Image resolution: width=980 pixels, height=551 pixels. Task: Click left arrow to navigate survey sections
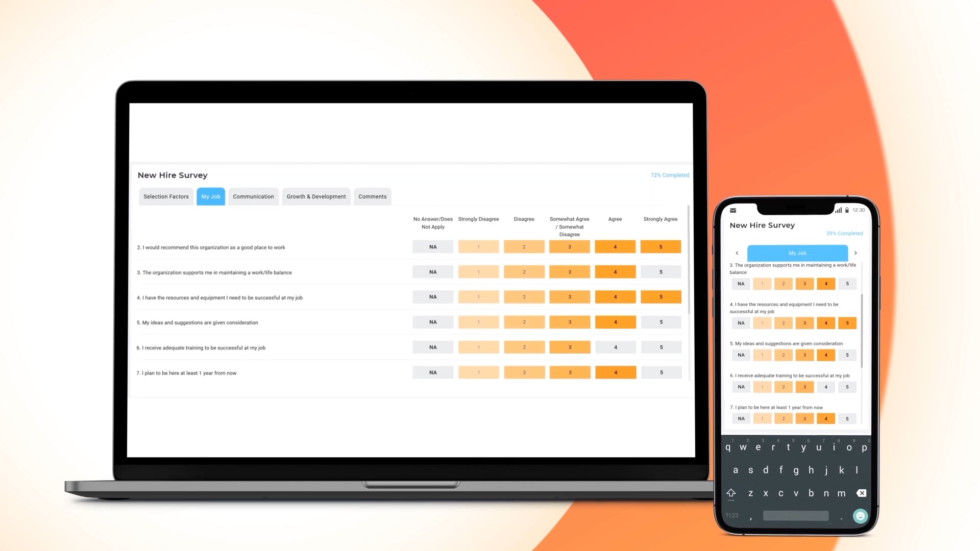pyautogui.click(x=737, y=253)
